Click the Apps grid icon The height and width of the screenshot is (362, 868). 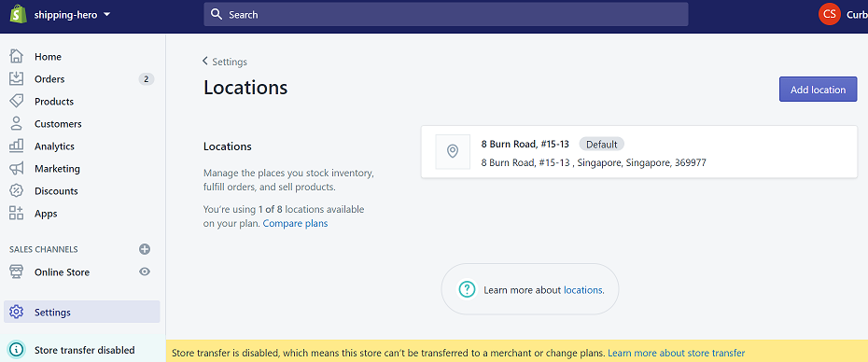tap(17, 213)
